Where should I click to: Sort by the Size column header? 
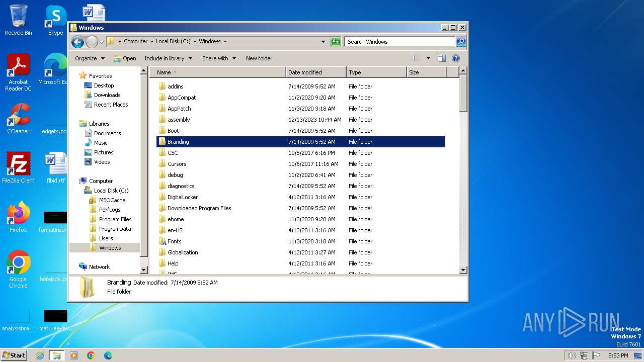coord(427,72)
